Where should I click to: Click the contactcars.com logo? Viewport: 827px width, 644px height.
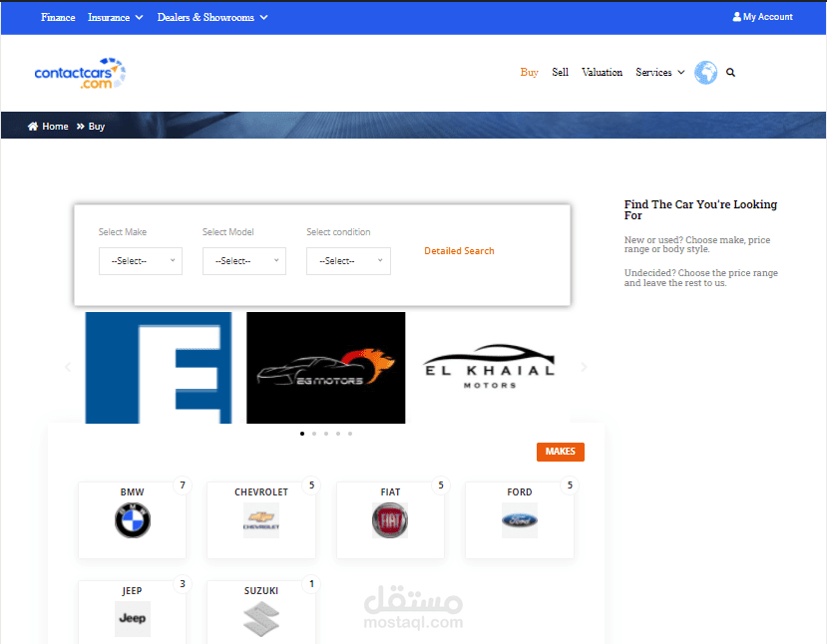coord(80,72)
